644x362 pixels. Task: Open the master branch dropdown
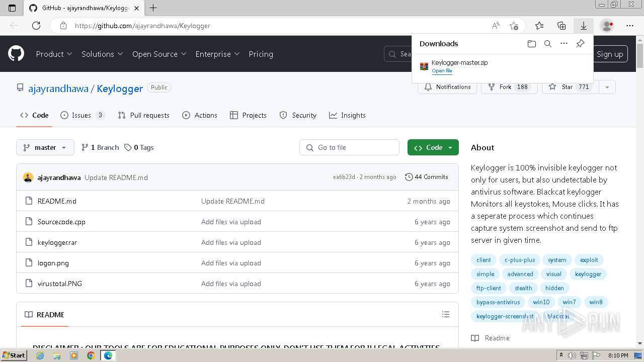[x=45, y=147]
